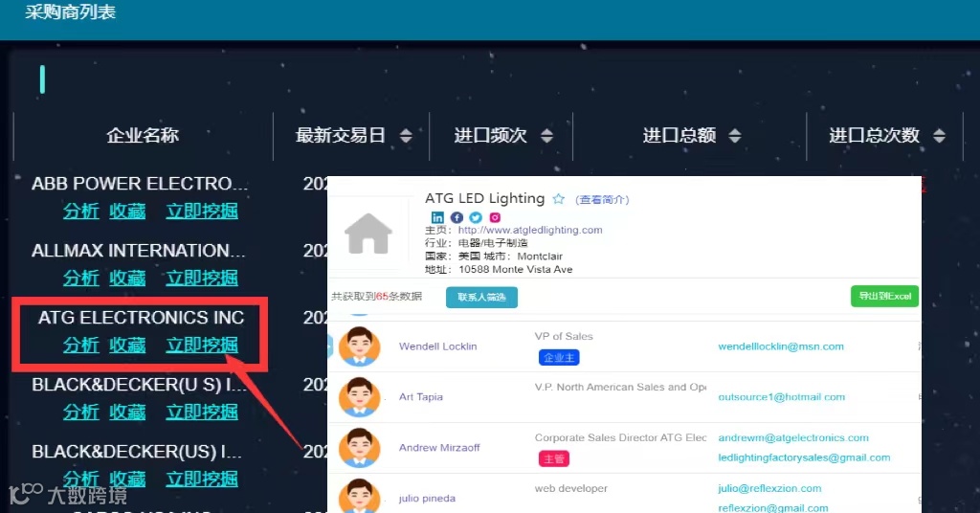The image size is (980, 513).
Task: Select company ABB POWER ELECTRO... name
Action: coord(140,184)
